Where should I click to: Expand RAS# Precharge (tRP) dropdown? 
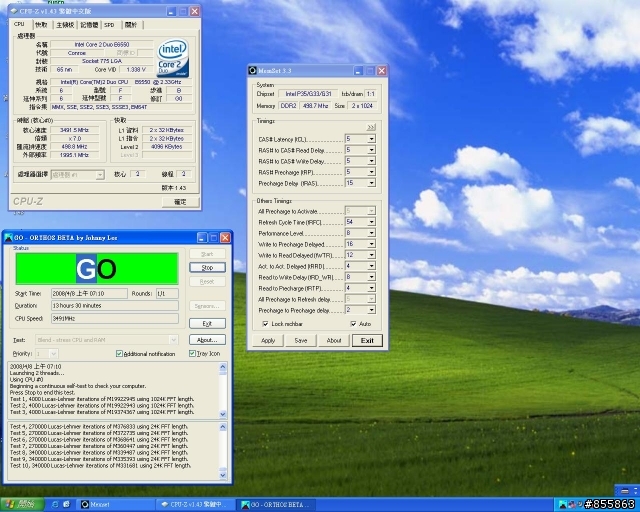tap(371, 172)
